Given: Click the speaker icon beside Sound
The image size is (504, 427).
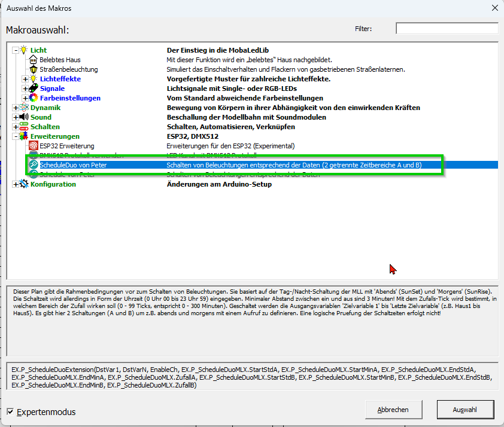Looking at the screenshot, I should [24, 117].
